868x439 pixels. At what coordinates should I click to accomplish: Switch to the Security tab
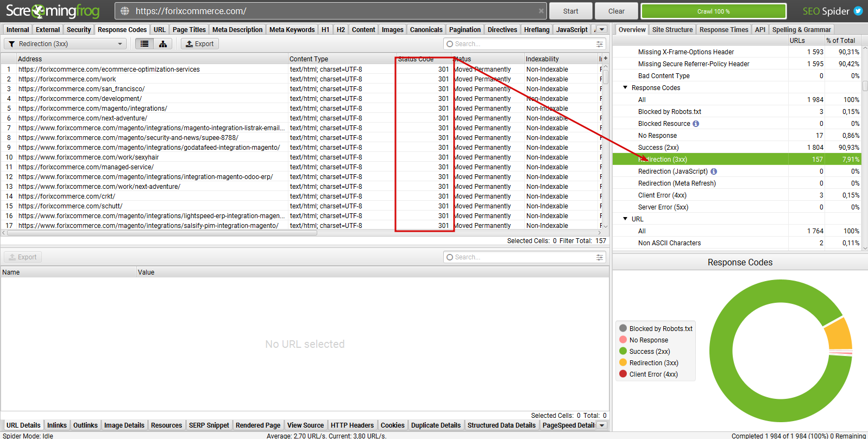click(x=79, y=30)
